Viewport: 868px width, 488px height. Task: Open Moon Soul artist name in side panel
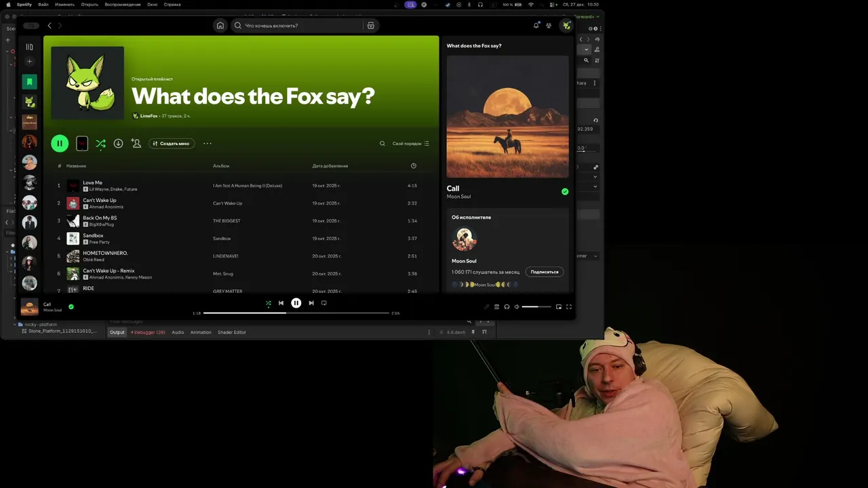[x=458, y=197]
